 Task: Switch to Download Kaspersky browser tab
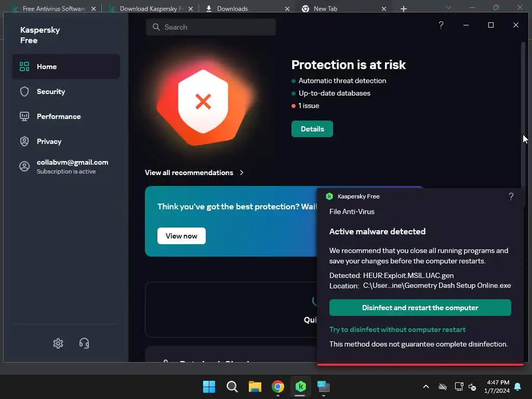coord(151,9)
